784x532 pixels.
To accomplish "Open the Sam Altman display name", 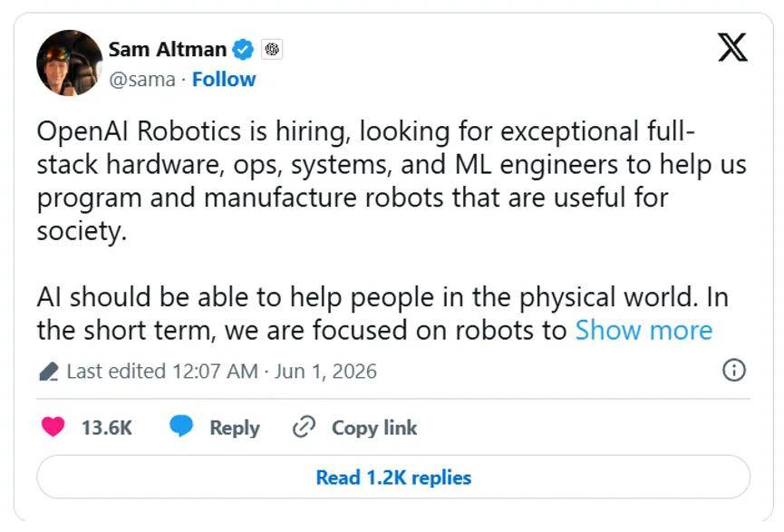I will 168,50.
